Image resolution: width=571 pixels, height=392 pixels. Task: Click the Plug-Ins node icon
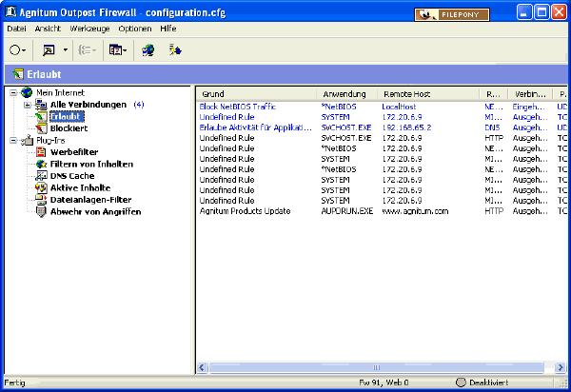[27, 140]
